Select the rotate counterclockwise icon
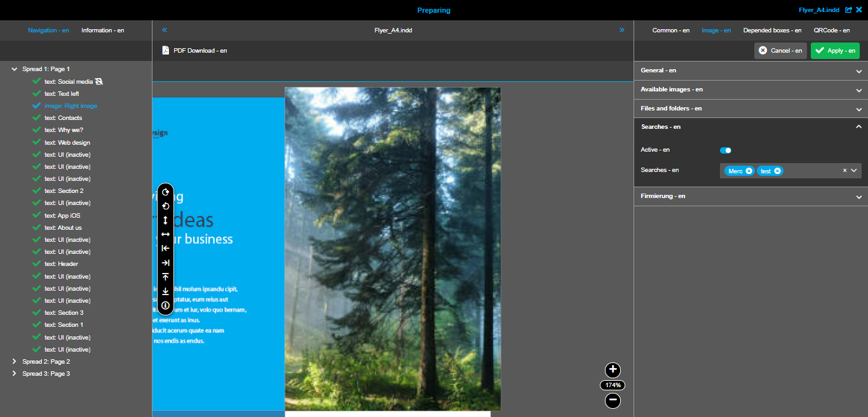This screenshot has height=417, width=868. [165, 206]
